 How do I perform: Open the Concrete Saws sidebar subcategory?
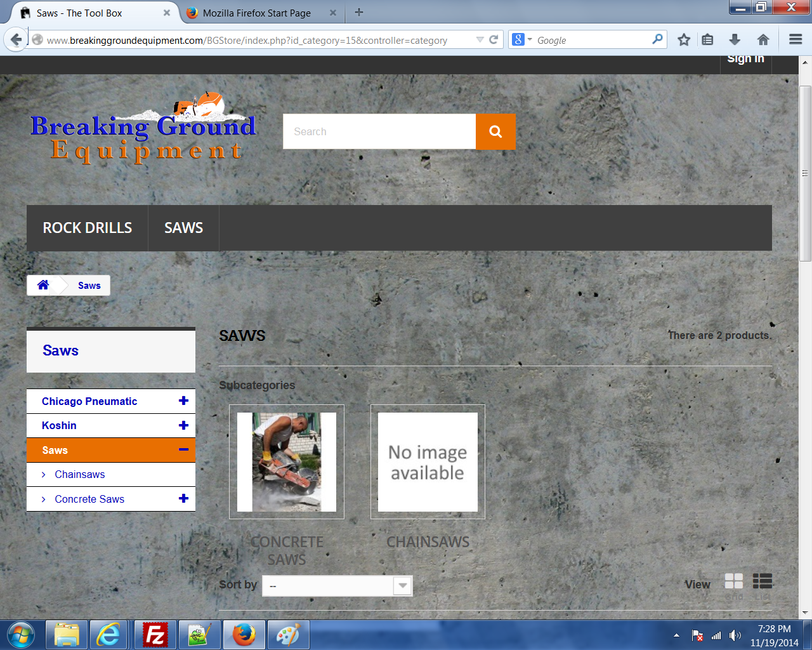[89, 499]
